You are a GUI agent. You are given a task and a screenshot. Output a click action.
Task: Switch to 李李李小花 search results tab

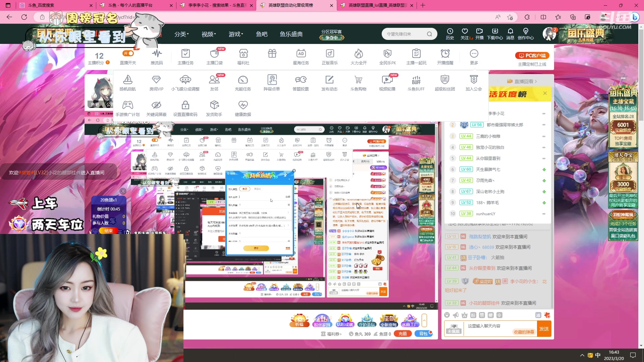pos(216,5)
